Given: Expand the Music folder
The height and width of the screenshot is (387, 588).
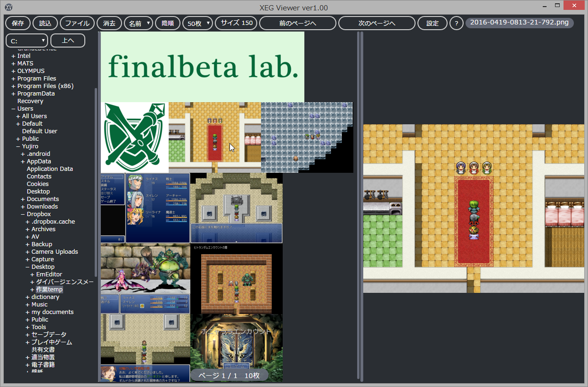Looking at the screenshot, I should click(28, 305).
